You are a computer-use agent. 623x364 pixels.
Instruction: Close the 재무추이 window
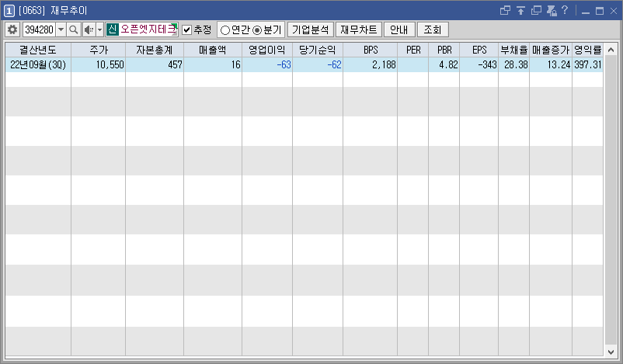[614, 11]
